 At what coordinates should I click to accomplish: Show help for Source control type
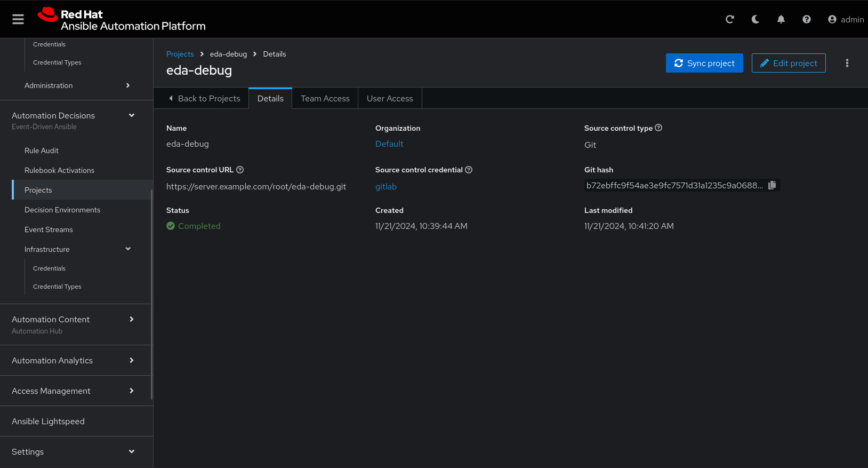[658, 128]
